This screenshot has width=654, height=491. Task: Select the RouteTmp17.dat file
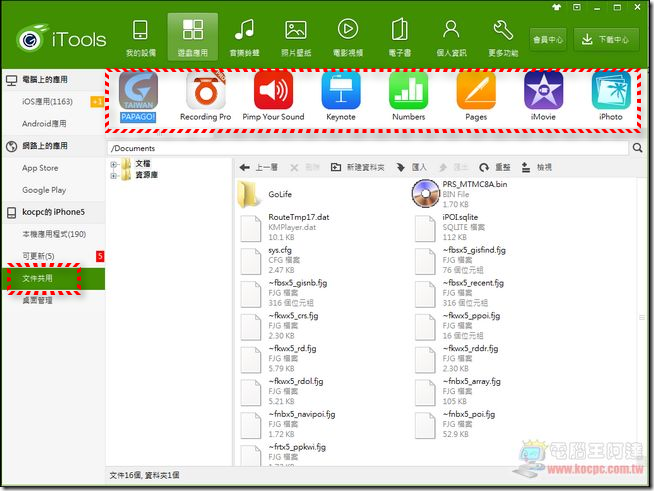point(285,227)
